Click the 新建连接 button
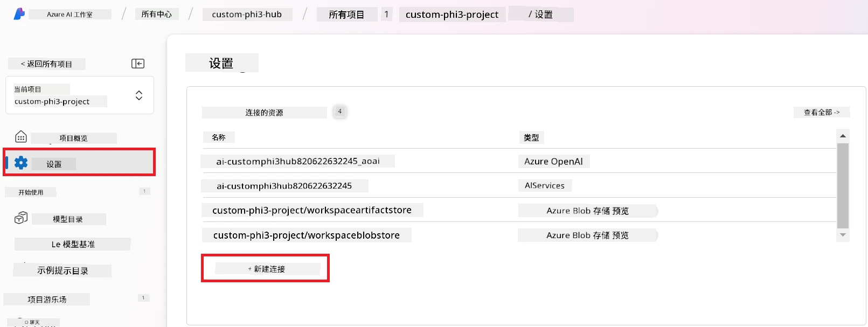Screen dimensions: 868x327 coord(266,269)
